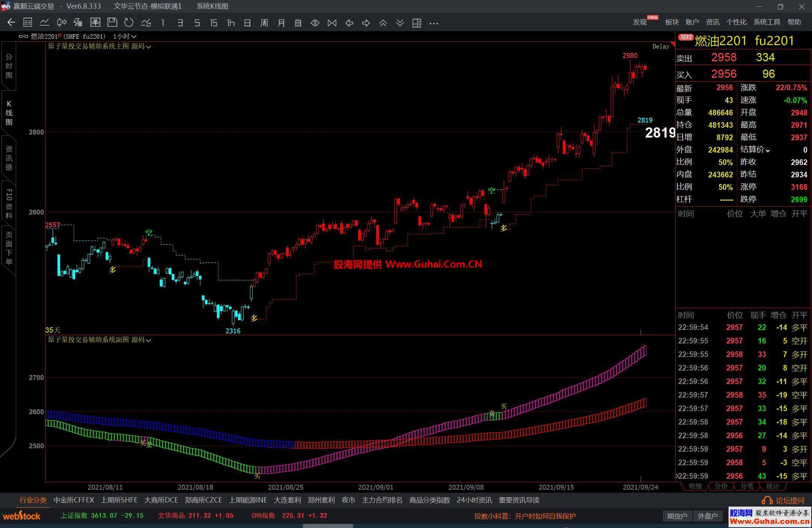The width and height of the screenshot is (812, 528).
Task: Switch to daily 日 period
Action: pos(247,23)
